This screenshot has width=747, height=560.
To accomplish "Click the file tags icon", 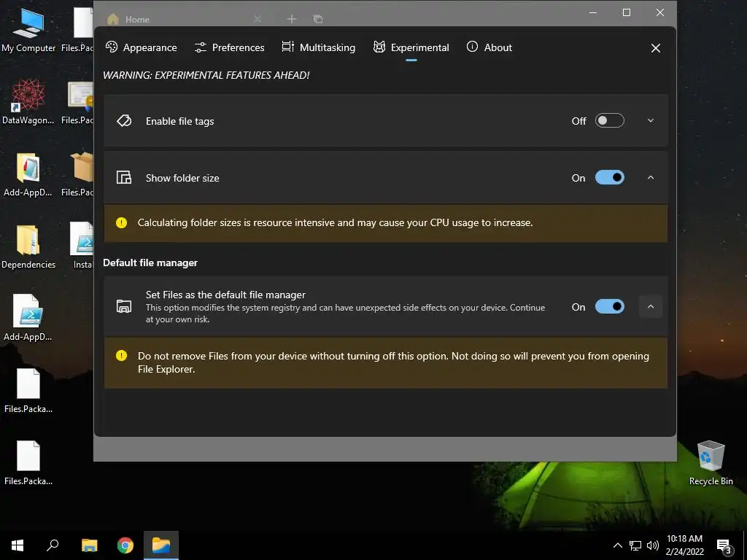I will tap(124, 121).
